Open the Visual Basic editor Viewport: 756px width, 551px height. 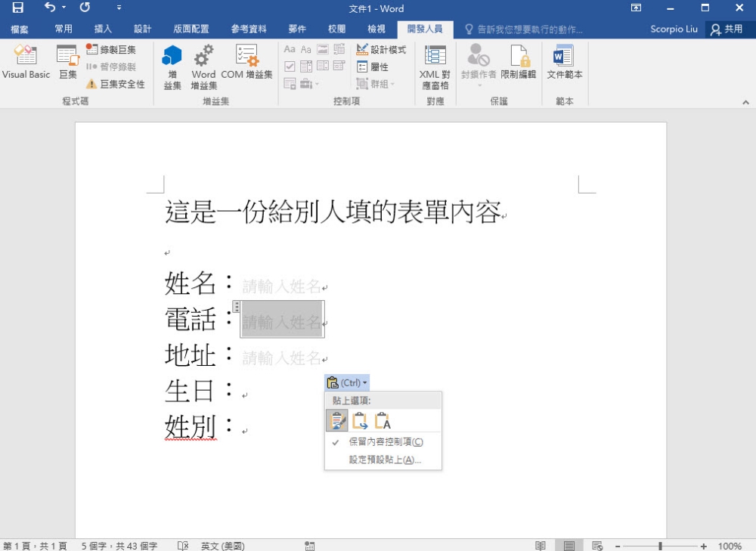[26, 61]
